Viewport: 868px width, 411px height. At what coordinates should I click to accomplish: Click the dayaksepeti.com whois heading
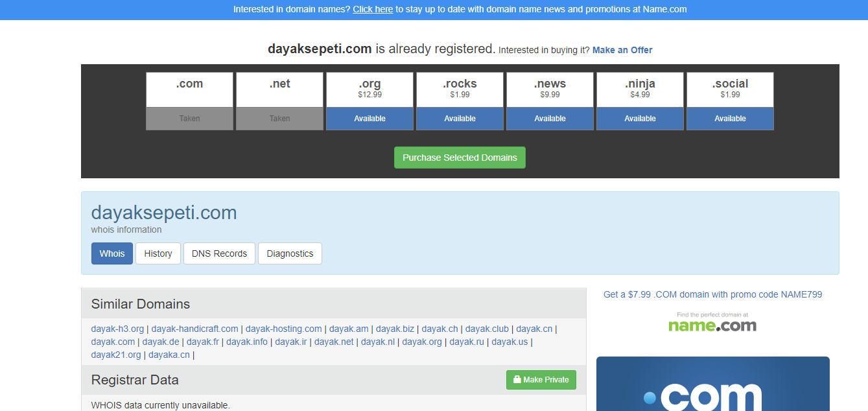coord(164,213)
